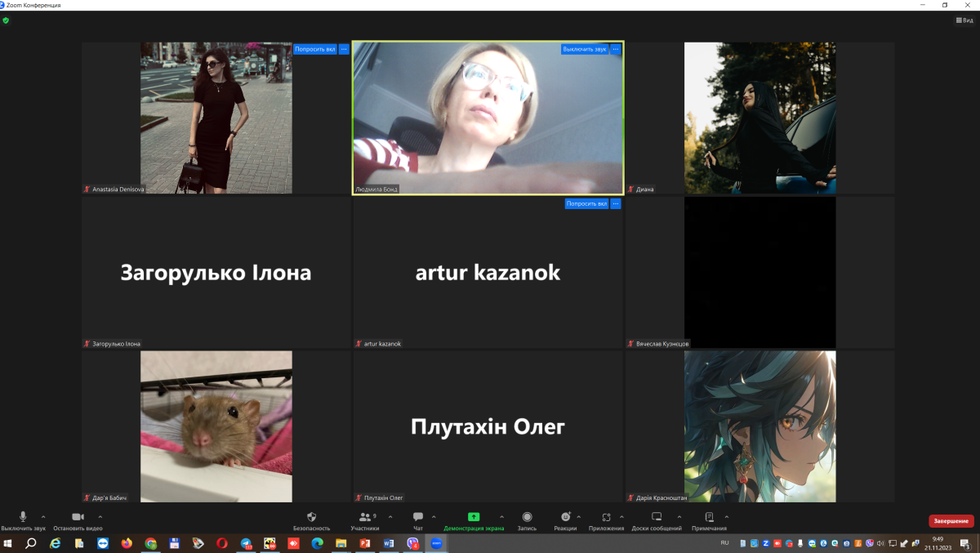Expand video options arrow next to camera

pyautogui.click(x=100, y=516)
